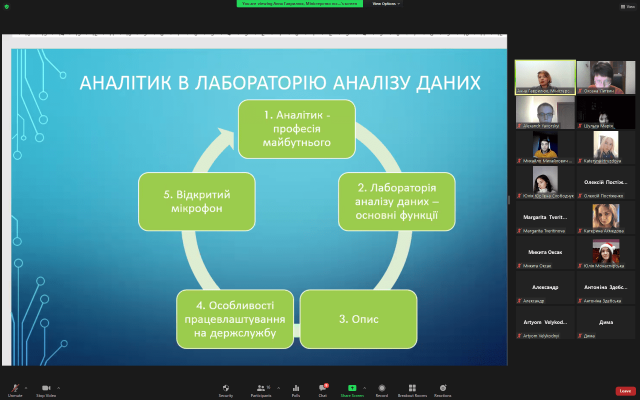The image size is (640, 400).
Task: Open the View Options dropdown at the top
Action: point(385,4)
